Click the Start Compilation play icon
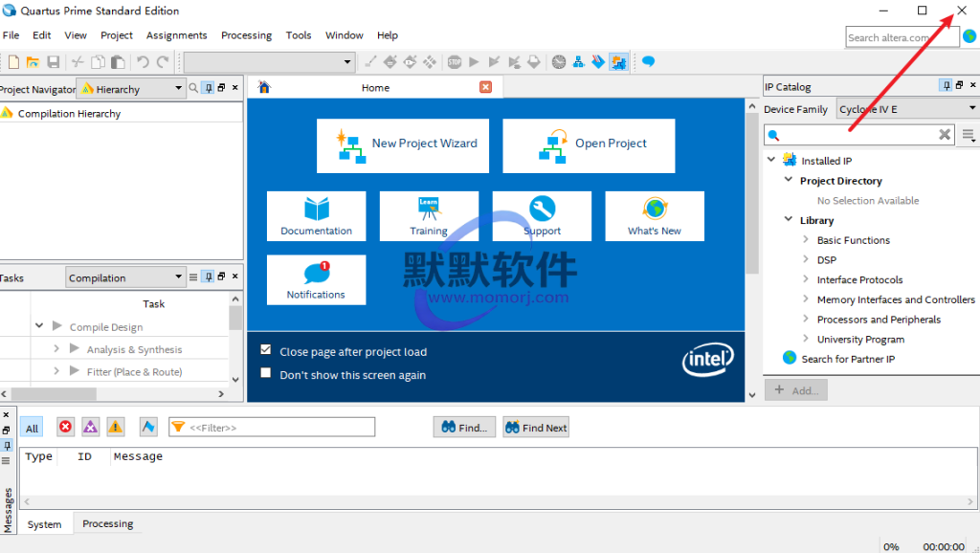Viewport: 980px width, 553px height. (474, 62)
